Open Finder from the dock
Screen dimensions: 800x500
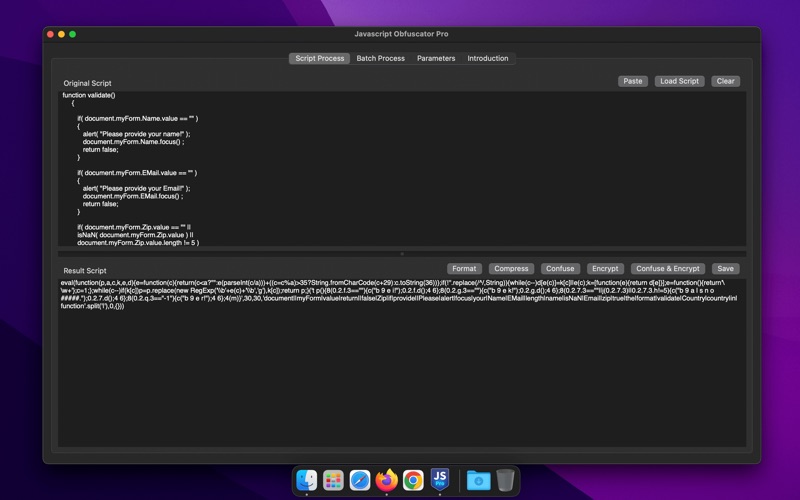(307, 480)
